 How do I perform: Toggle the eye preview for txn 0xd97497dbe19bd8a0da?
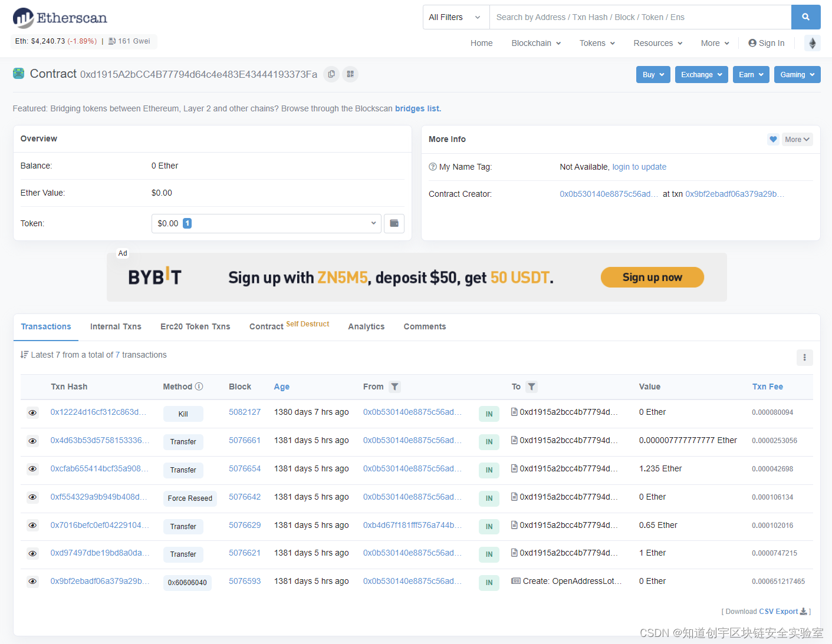click(32, 553)
